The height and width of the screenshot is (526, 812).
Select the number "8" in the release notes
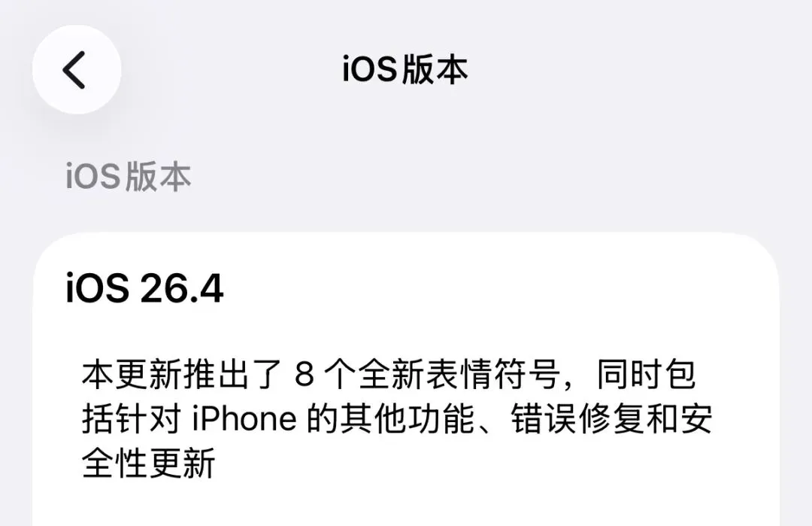tap(304, 374)
